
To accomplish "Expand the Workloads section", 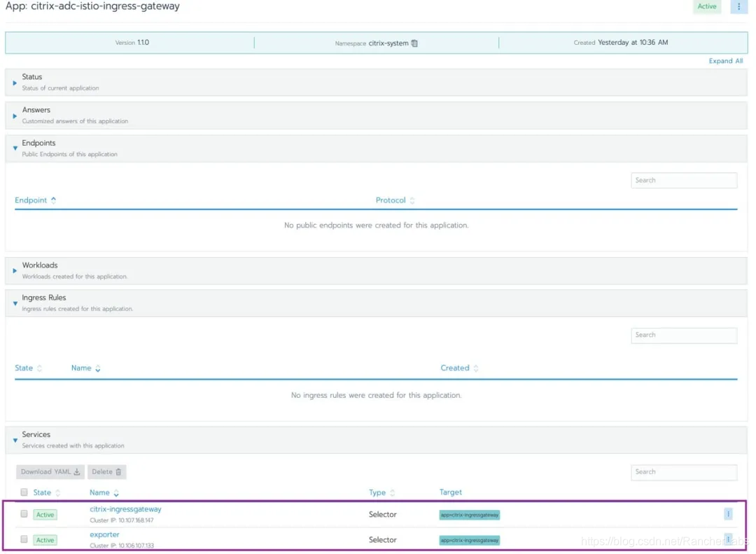I will (15, 270).
